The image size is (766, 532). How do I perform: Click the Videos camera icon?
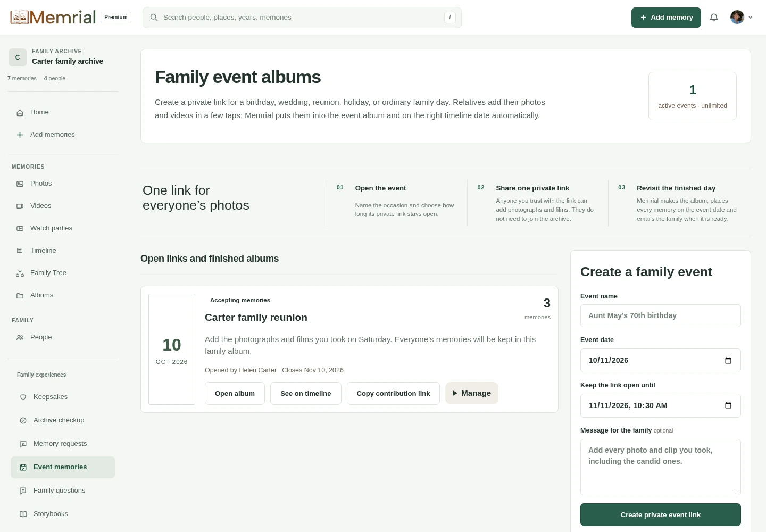click(x=20, y=206)
